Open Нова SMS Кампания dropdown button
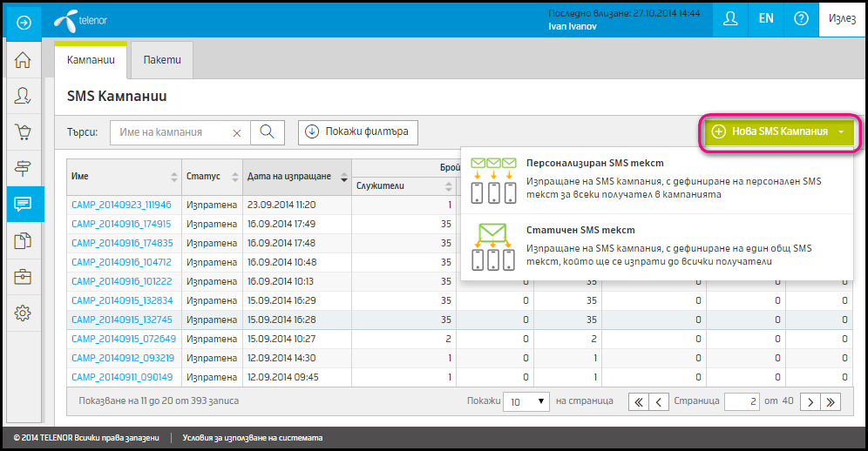Viewport: 868px width, 451px height. pyautogui.click(x=780, y=131)
